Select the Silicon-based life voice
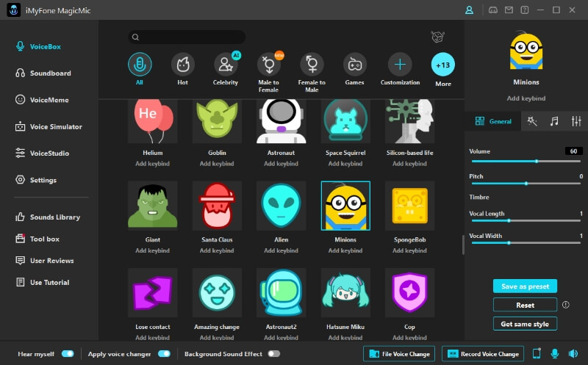This screenshot has height=365, width=588. [x=410, y=121]
